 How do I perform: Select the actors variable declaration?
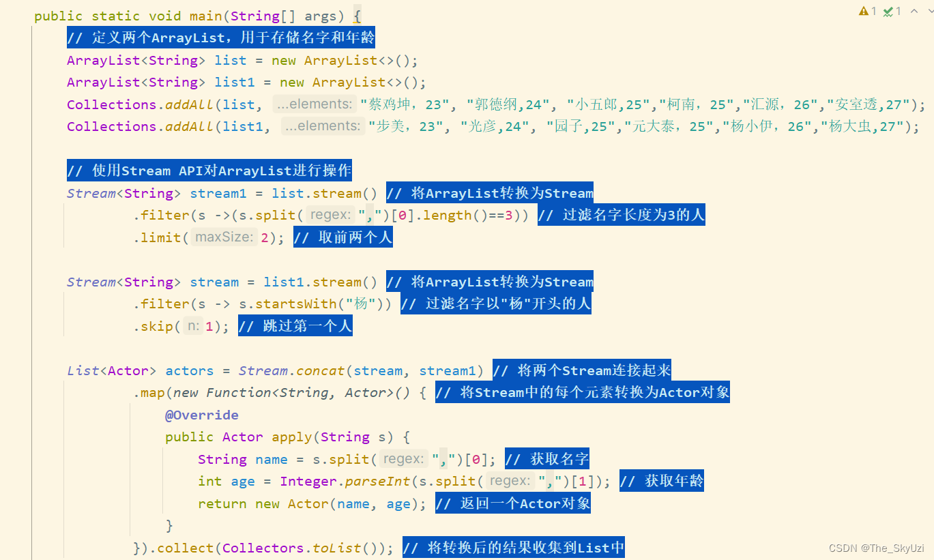coord(189,370)
